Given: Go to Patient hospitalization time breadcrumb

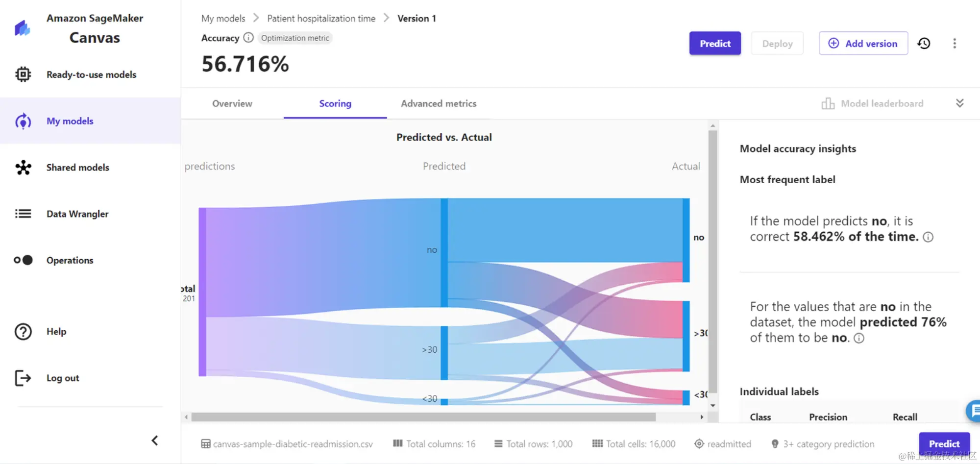Looking at the screenshot, I should [321, 19].
